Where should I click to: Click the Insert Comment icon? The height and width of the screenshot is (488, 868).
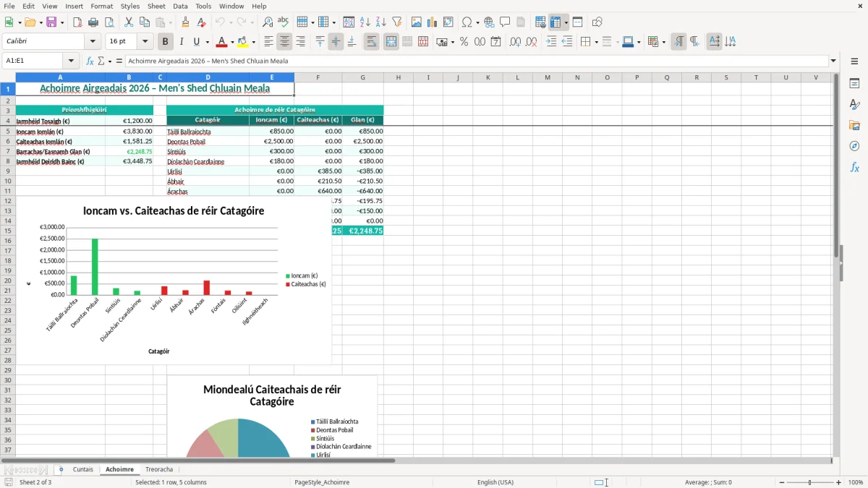(x=505, y=22)
